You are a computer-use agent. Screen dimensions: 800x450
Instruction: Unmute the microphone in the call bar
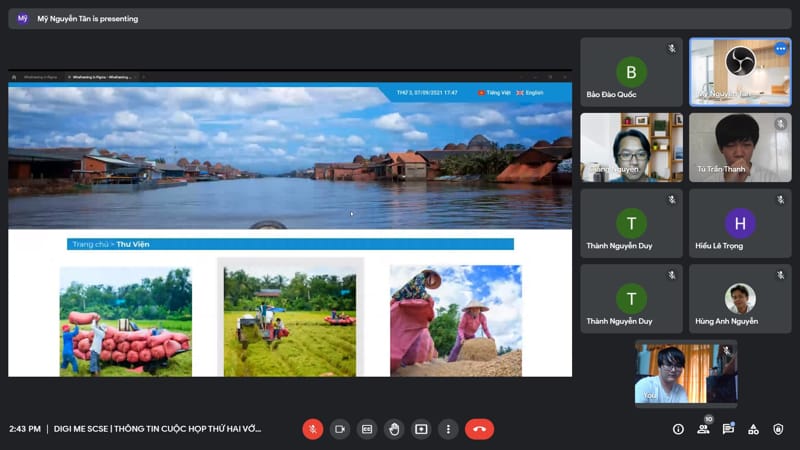[313, 429]
